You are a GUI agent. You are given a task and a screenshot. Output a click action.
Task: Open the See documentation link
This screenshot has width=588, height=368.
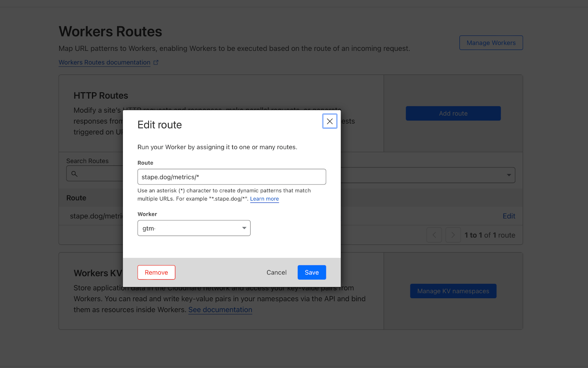pos(220,310)
